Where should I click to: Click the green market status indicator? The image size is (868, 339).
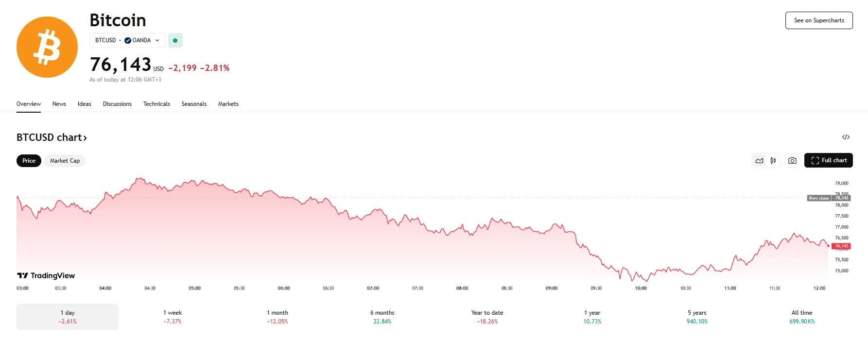pos(175,40)
